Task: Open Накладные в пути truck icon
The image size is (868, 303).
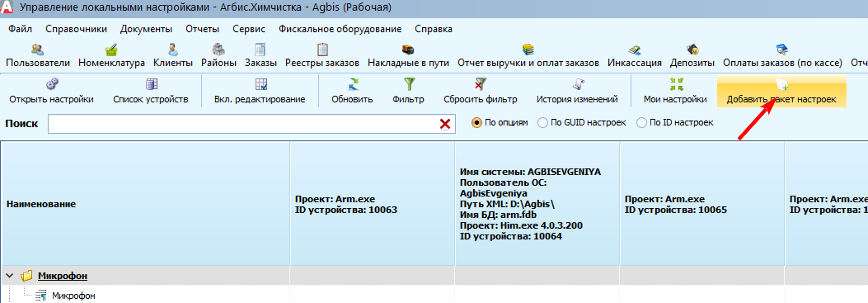Action: point(408,56)
